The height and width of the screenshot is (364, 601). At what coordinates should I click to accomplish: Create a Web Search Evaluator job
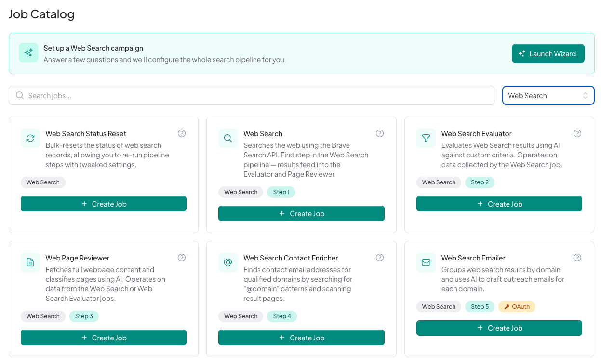(499, 204)
